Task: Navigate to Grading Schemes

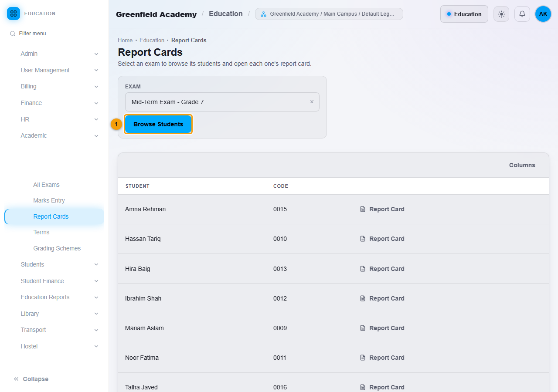Action: [54, 248]
